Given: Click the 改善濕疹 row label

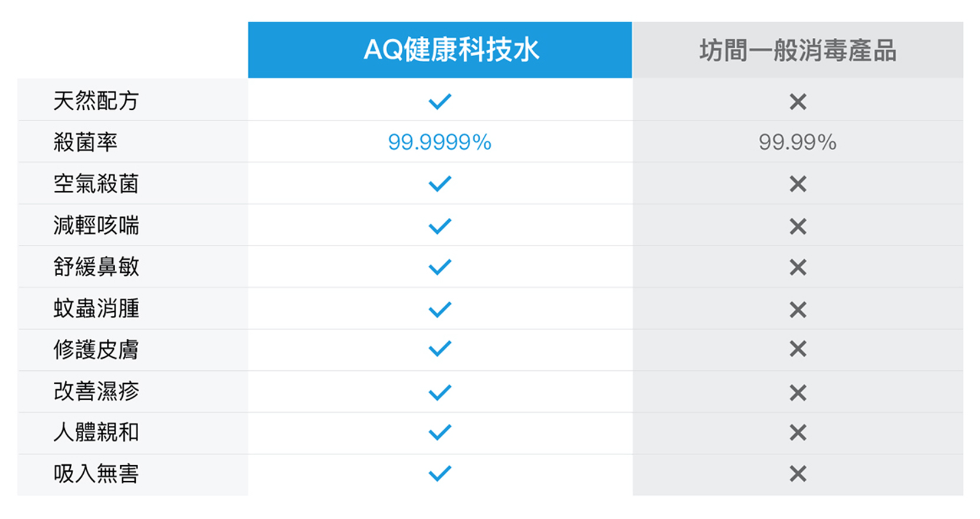Looking at the screenshot, I should coord(96,391).
